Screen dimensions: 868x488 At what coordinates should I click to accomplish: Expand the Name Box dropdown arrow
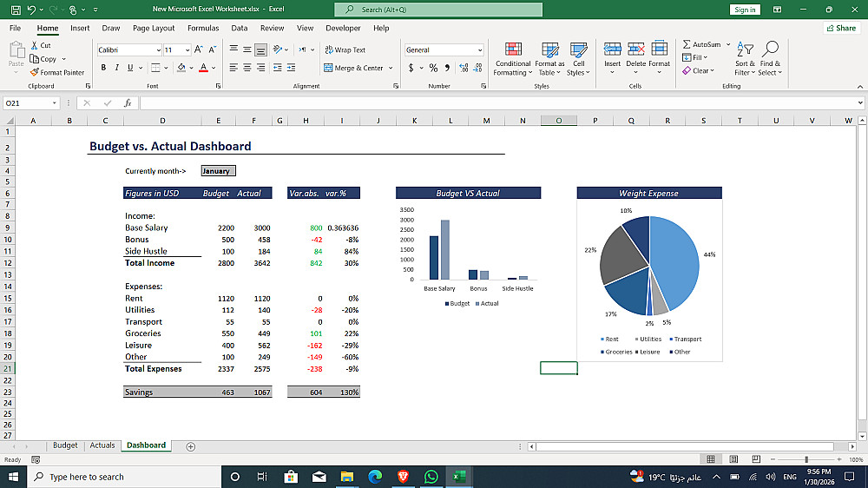click(x=54, y=103)
